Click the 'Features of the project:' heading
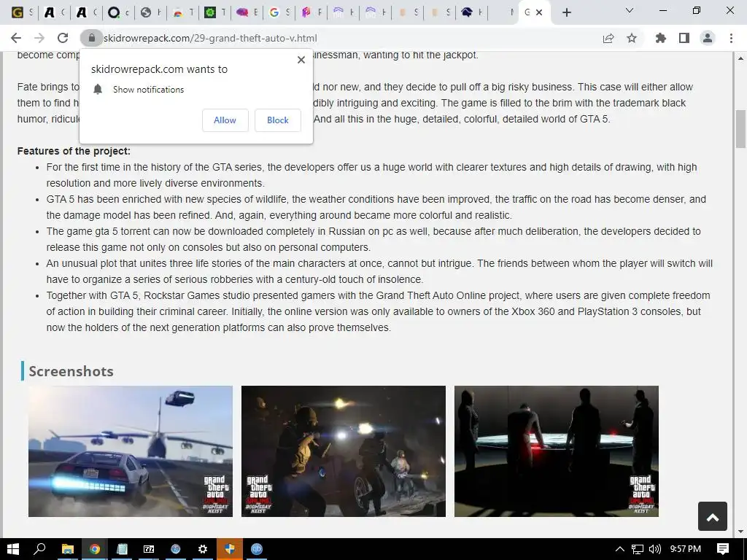Image resolution: width=747 pixels, height=560 pixels. click(74, 151)
